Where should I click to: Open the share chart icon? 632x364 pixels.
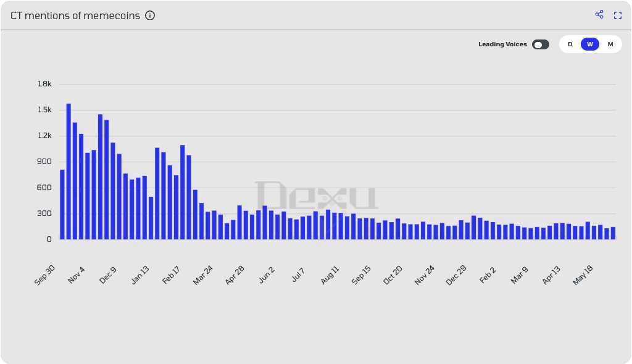(x=599, y=15)
